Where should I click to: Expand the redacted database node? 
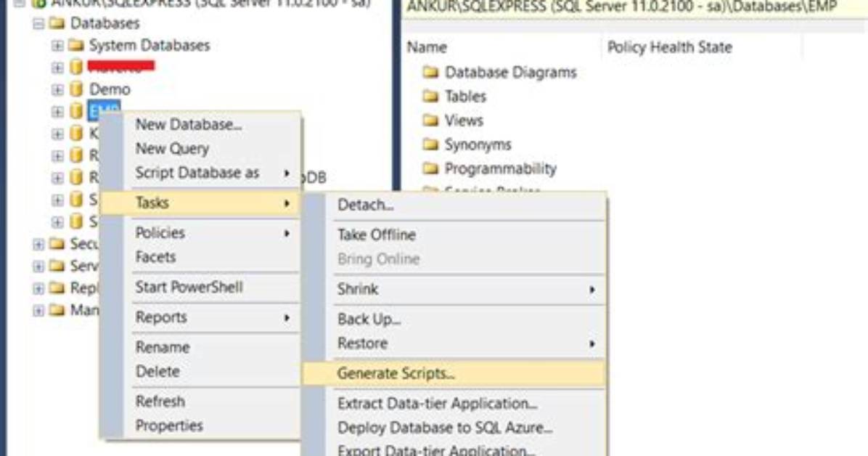[x=57, y=68]
